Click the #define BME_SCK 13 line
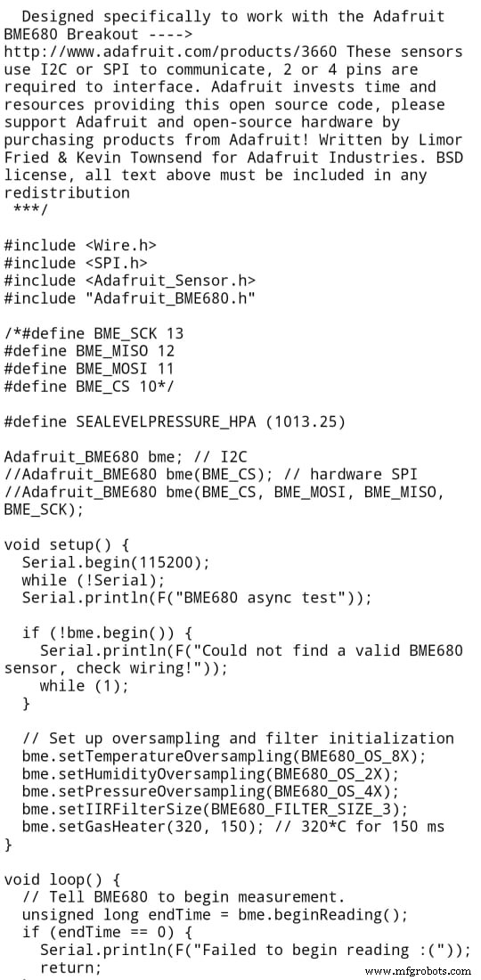Image resolution: width=481 pixels, height=980 pixels. point(94,334)
